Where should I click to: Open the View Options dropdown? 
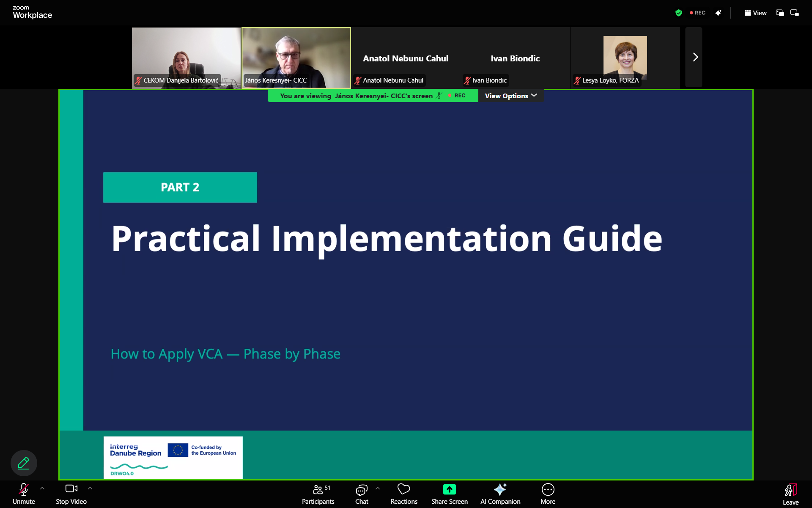click(511, 96)
